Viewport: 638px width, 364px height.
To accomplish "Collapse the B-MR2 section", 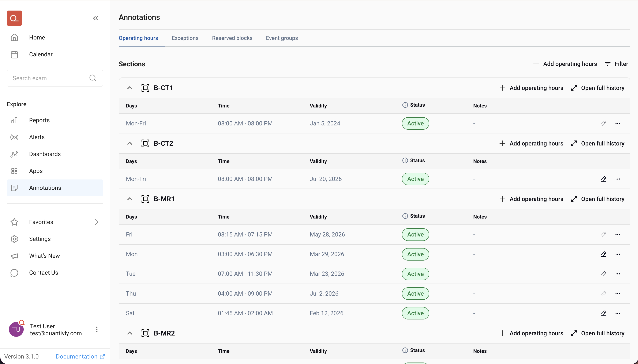I will [x=130, y=333].
